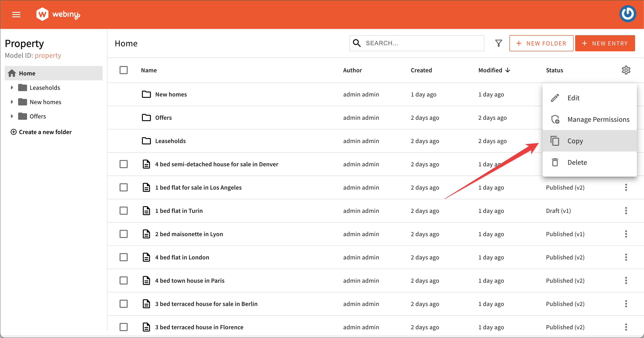The width and height of the screenshot is (644, 338).
Task: Check the 2 bed maisonette in Lyon row
Action: pos(123,234)
